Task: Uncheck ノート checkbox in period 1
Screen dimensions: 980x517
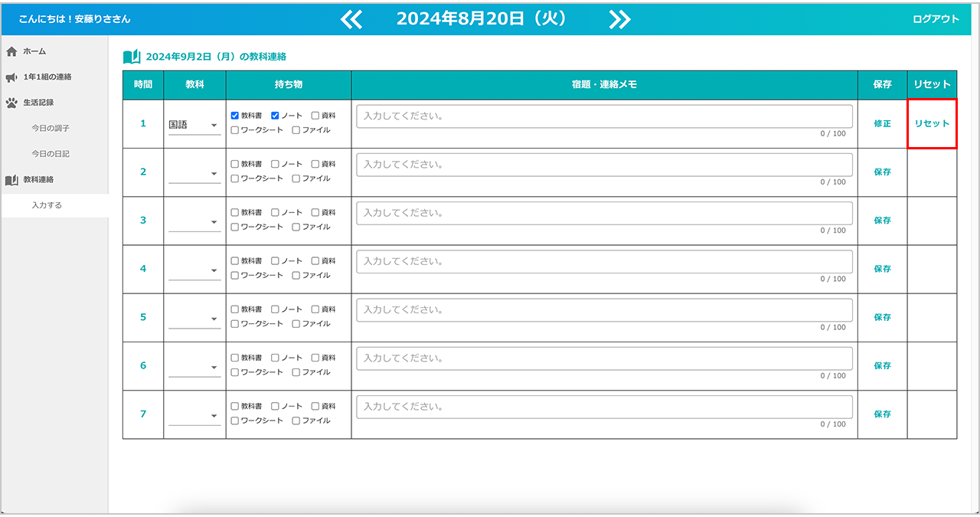Action: click(x=275, y=116)
